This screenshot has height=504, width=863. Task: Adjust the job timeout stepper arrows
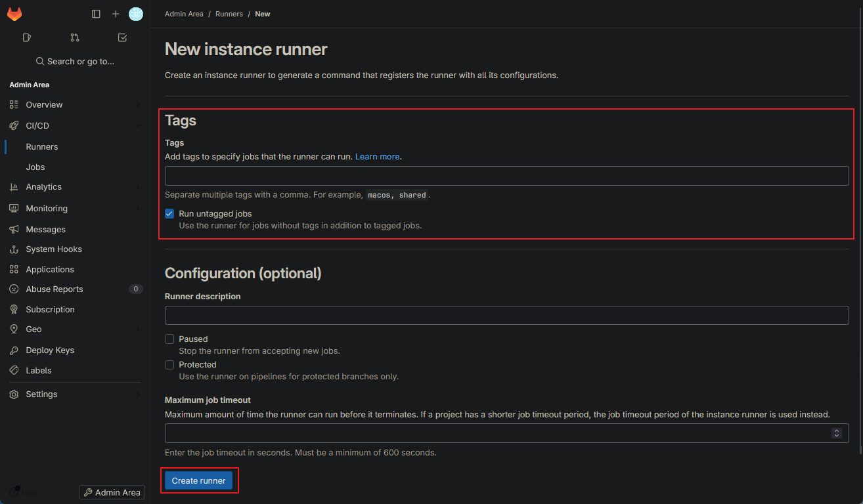pyautogui.click(x=836, y=433)
